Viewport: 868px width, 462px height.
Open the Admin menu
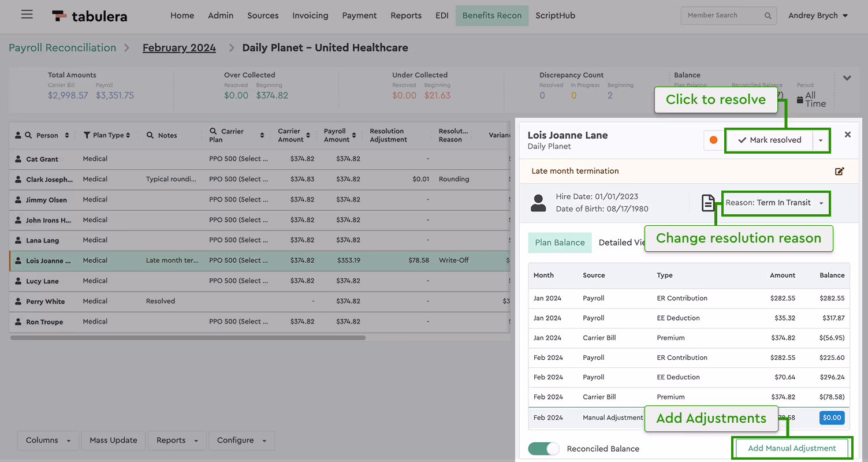coord(221,16)
